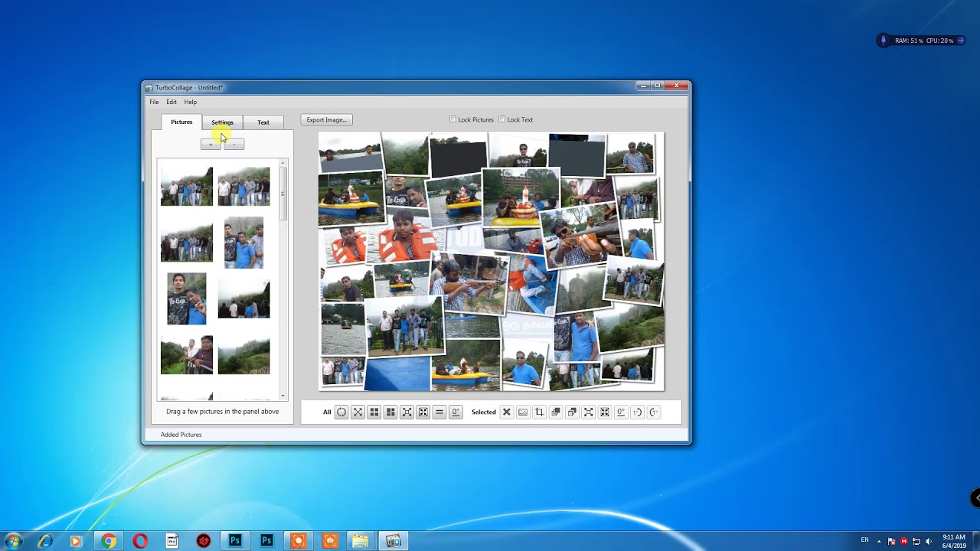Viewport: 980px width, 551px height.
Task: Open the Edit menu
Action: [171, 102]
